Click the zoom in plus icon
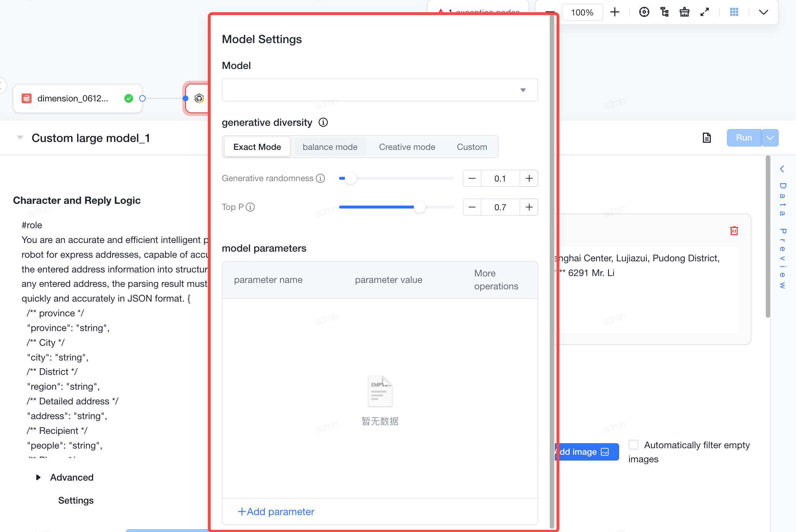 [615, 12]
